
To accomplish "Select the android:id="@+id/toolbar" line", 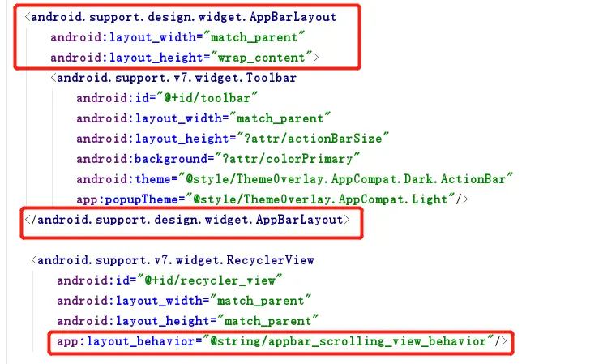I will 167,98.
